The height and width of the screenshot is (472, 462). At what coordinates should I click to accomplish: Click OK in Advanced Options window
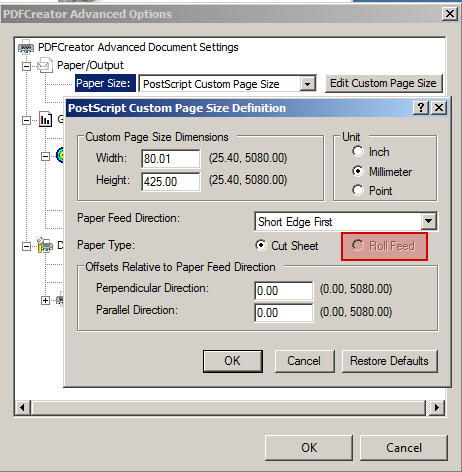[309, 448]
